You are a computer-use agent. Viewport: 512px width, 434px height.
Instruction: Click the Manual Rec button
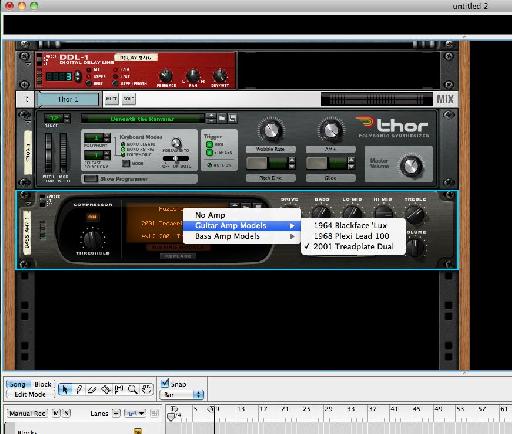coord(27,413)
